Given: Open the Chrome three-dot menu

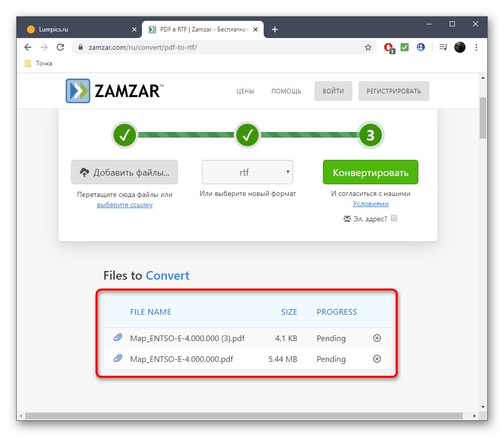Looking at the screenshot, I should pyautogui.click(x=476, y=47).
